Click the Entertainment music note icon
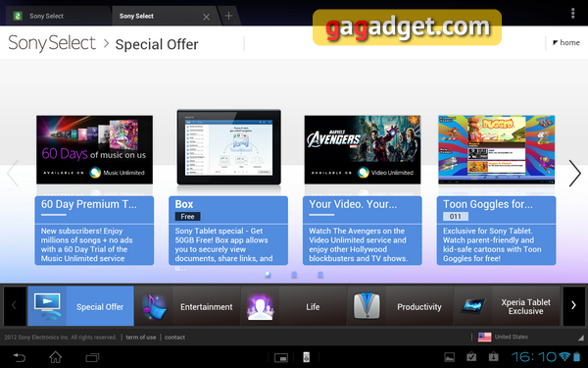This screenshot has height=368, width=588. click(154, 307)
